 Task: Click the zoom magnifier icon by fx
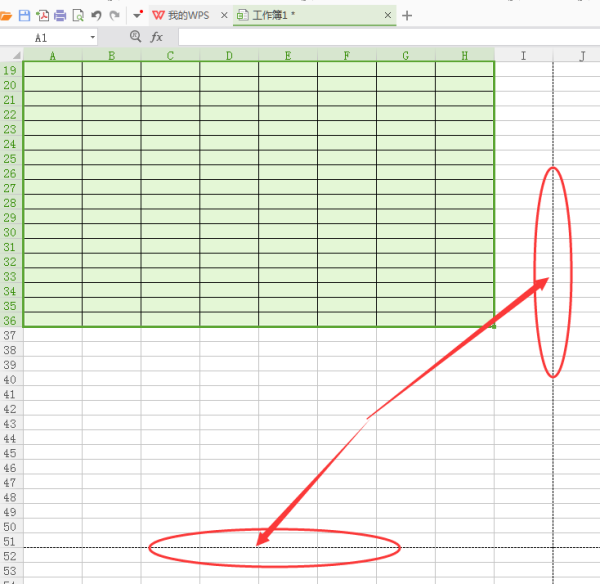click(x=135, y=37)
